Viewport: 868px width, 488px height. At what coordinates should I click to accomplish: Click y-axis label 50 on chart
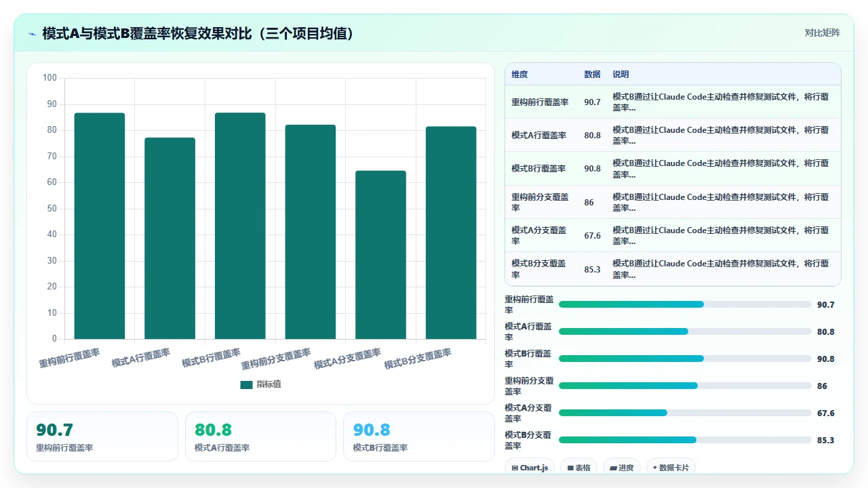point(52,209)
